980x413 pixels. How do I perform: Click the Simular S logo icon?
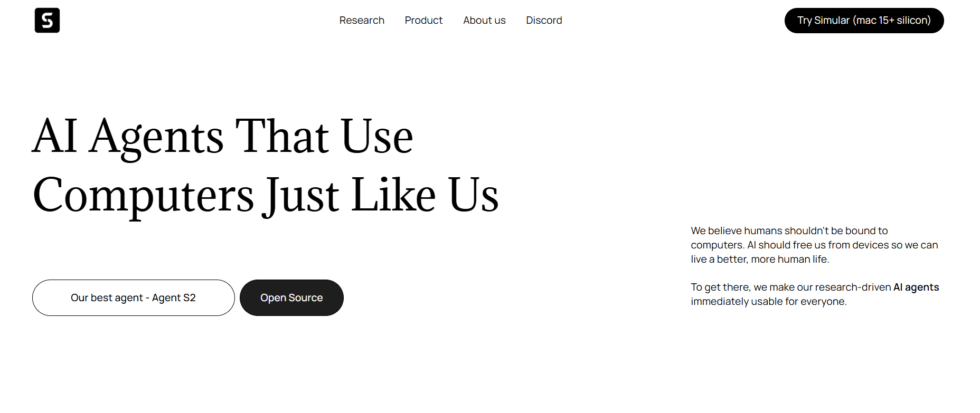[47, 21]
